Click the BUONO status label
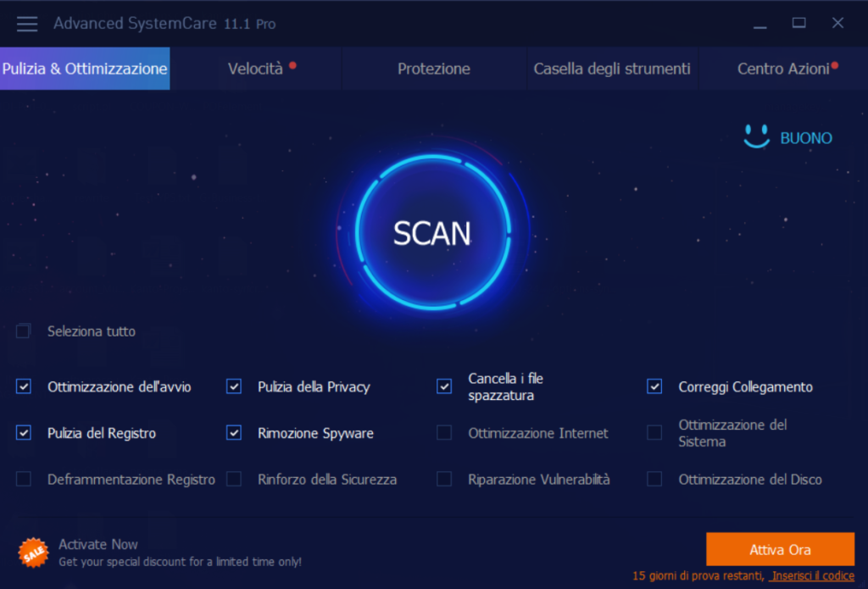The width and height of the screenshot is (868, 589). (x=806, y=138)
